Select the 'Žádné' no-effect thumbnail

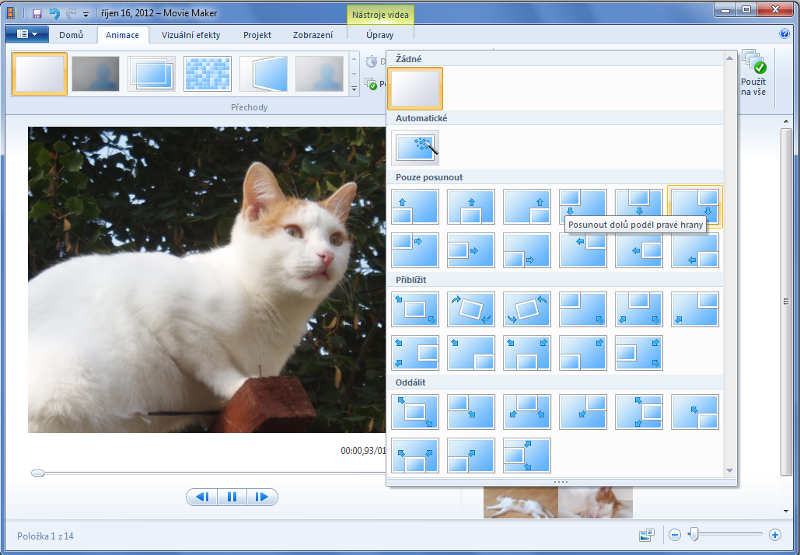(415, 88)
